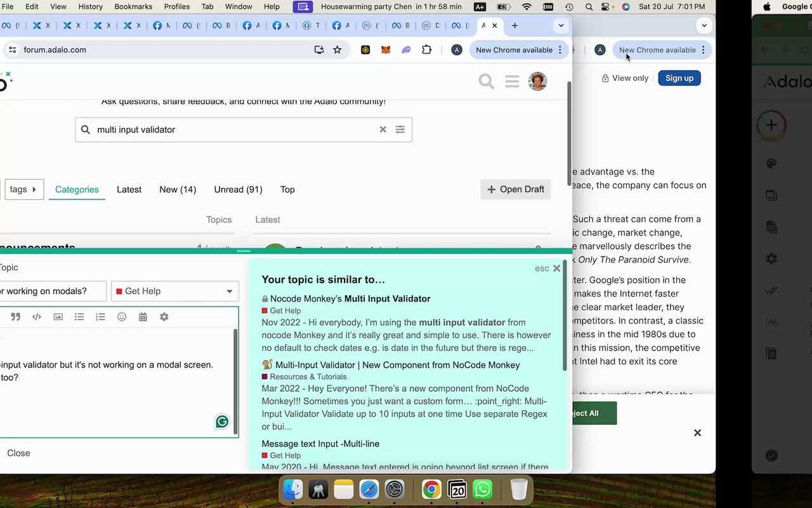Close the cookie banner with X
812x508 pixels.
click(x=697, y=432)
